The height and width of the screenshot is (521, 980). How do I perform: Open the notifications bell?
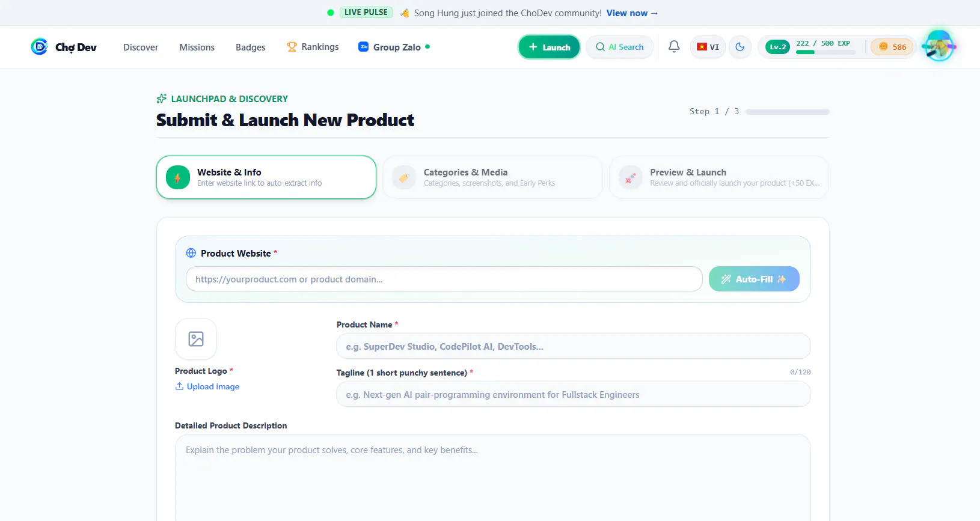[x=674, y=47]
